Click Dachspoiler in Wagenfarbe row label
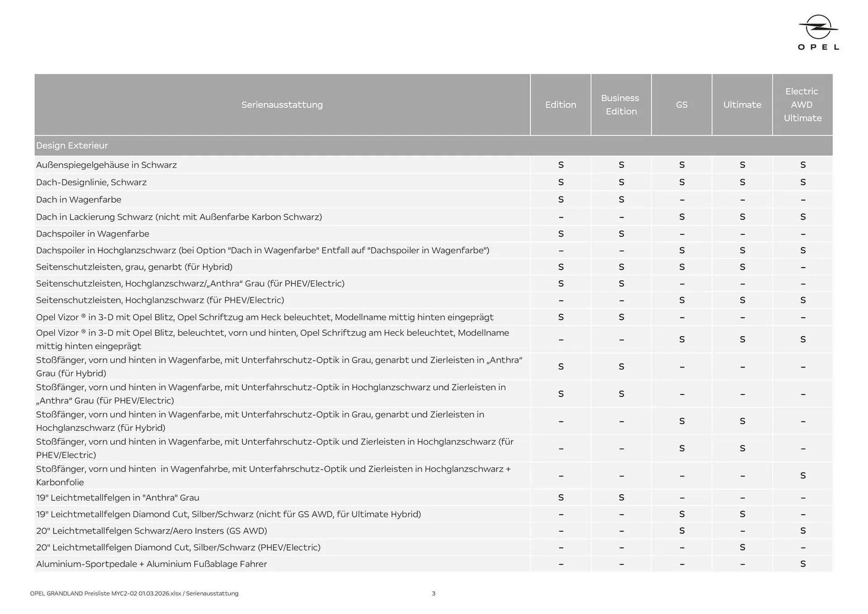 point(93,234)
